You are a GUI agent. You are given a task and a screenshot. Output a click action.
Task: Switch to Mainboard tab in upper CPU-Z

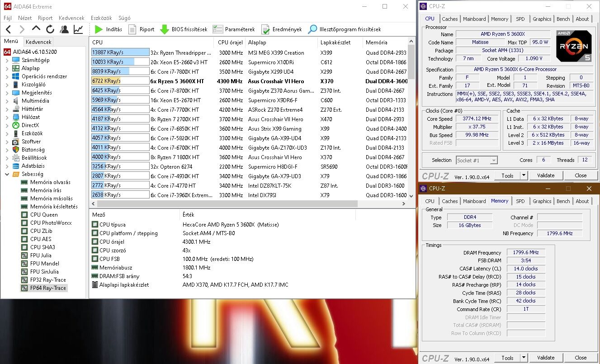[474, 19]
